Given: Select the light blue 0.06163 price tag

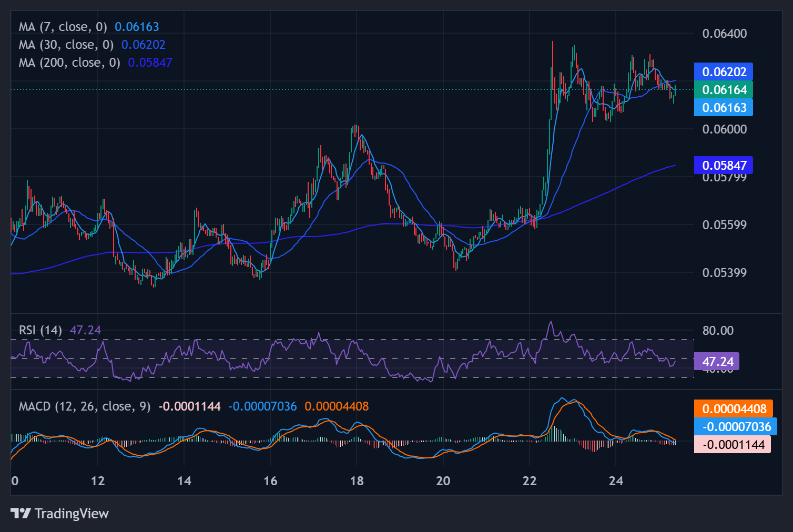Looking at the screenshot, I should click(724, 108).
